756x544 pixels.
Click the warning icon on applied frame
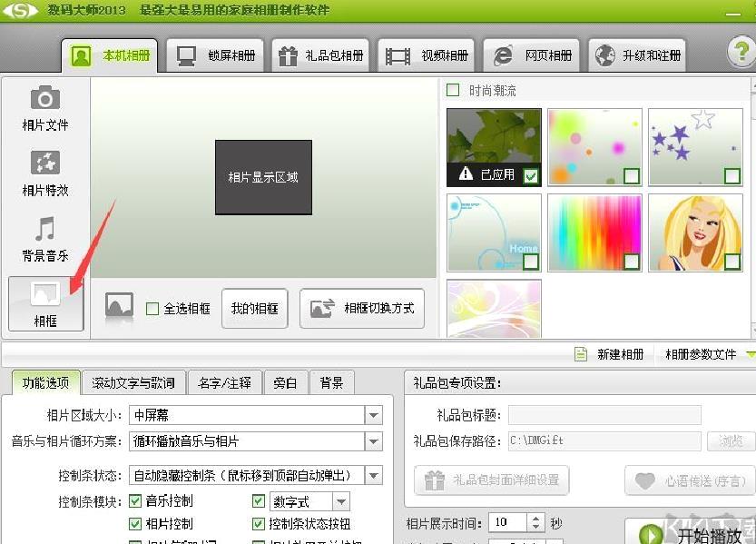coord(466,173)
